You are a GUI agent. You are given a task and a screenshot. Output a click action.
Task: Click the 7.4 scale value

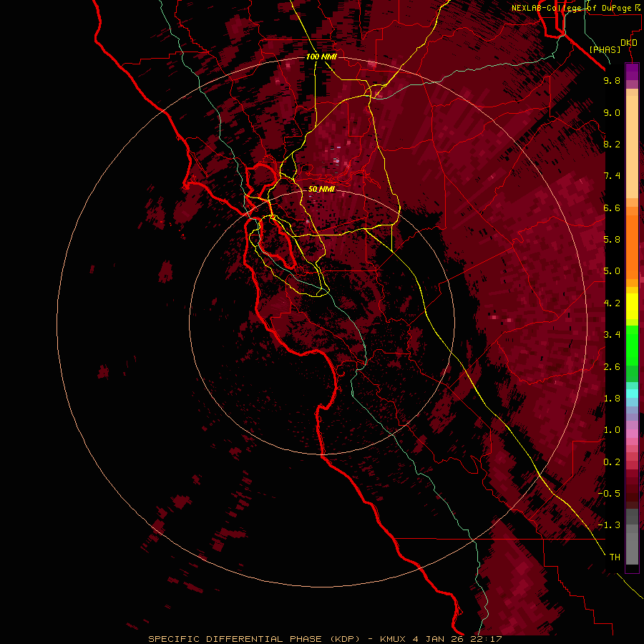tap(612, 176)
